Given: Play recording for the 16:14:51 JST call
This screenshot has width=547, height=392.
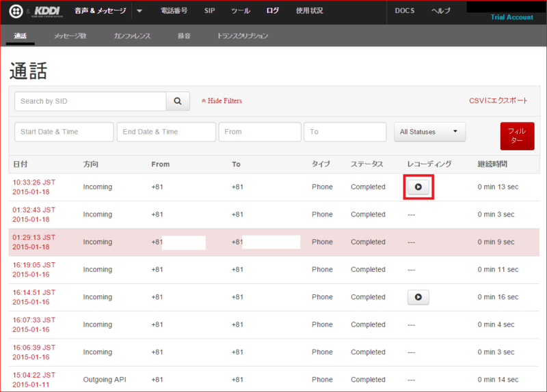Looking at the screenshot, I should [x=418, y=297].
